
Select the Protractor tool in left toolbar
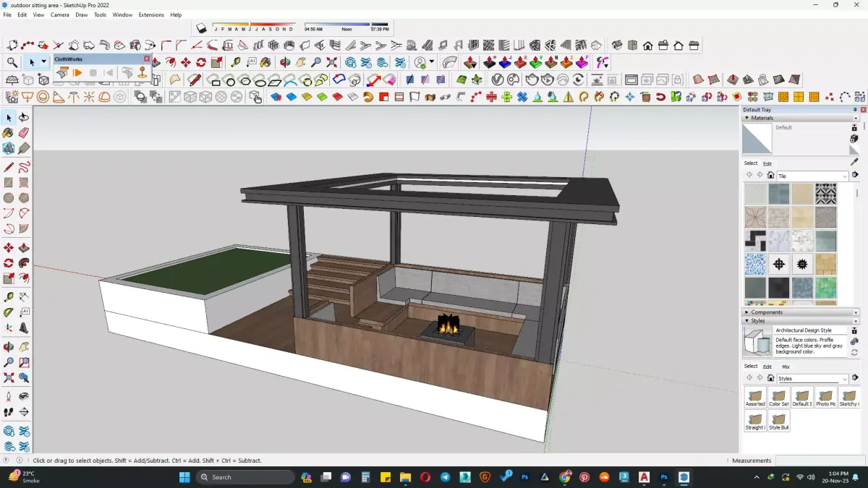9,312
